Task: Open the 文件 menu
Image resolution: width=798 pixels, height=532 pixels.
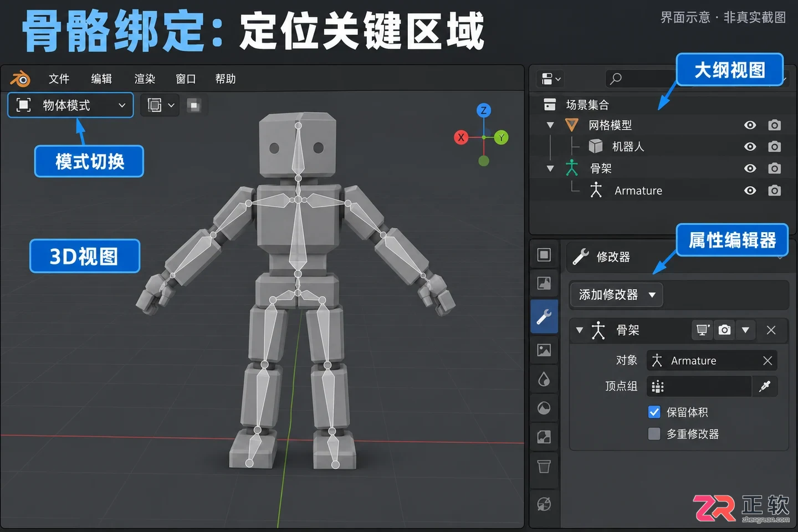Action: (59, 79)
